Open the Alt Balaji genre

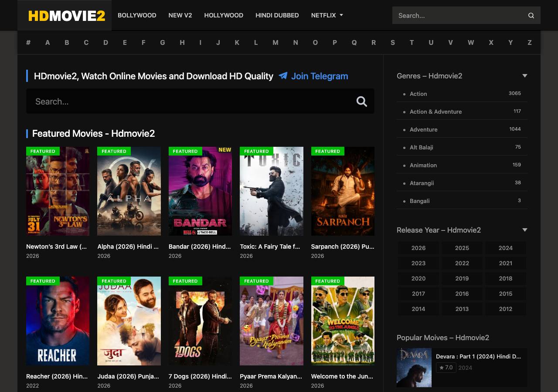click(422, 147)
